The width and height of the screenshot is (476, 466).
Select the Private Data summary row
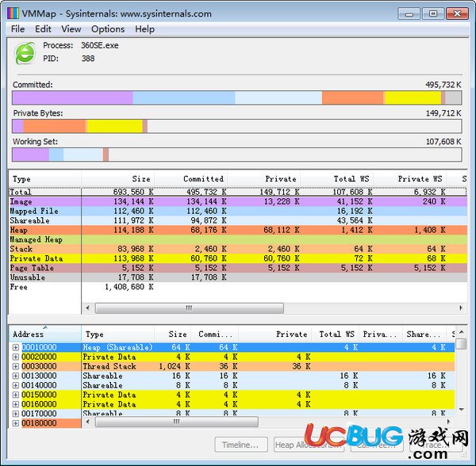[x=238, y=258]
